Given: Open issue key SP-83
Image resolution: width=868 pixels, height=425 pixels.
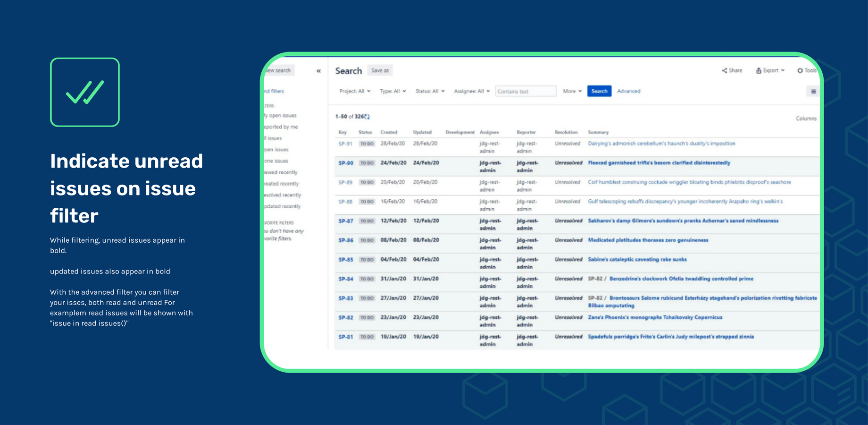Looking at the screenshot, I should pos(346,298).
